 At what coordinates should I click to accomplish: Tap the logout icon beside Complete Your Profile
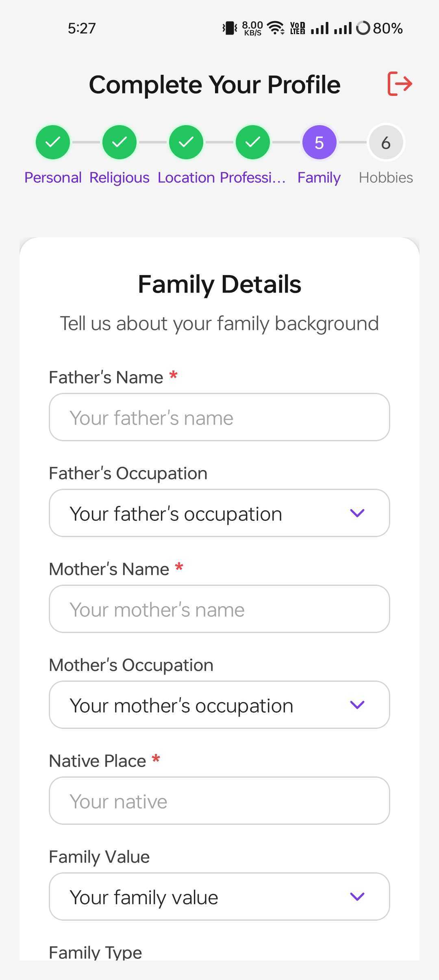(400, 84)
